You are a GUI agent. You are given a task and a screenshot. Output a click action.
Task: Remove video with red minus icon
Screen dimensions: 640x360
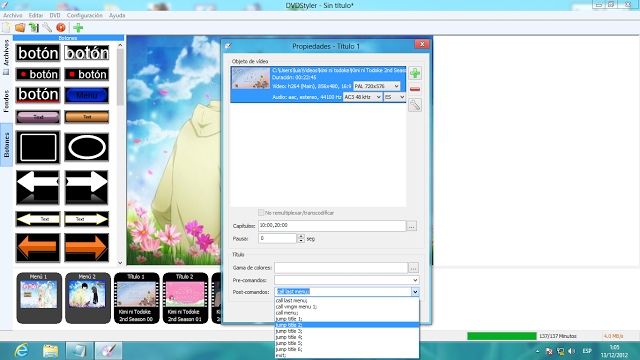click(415, 89)
